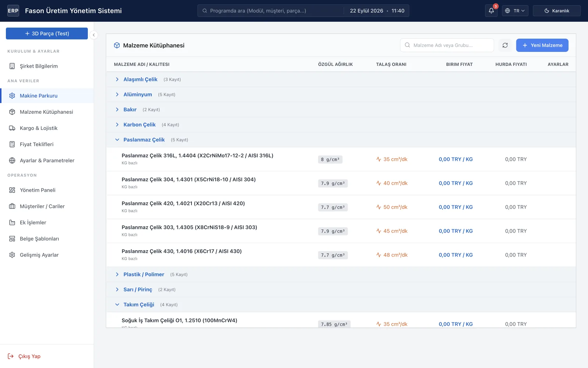Viewport: 588px width, 368px height.
Task: Click the Yeni Malzeme button
Action: (542, 45)
